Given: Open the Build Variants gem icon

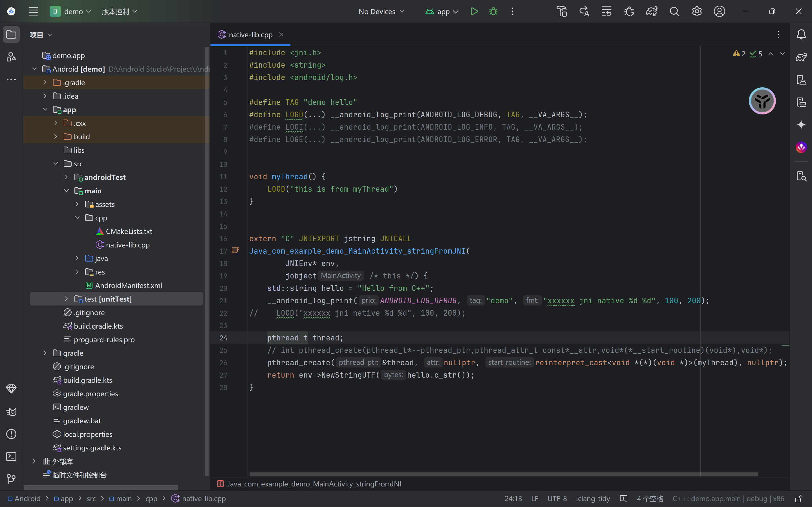Looking at the screenshot, I should pyautogui.click(x=11, y=389).
